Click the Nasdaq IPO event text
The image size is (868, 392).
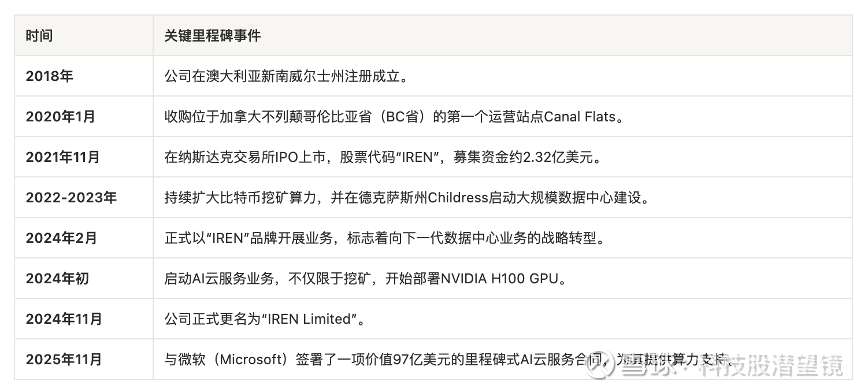pos(383,157)
